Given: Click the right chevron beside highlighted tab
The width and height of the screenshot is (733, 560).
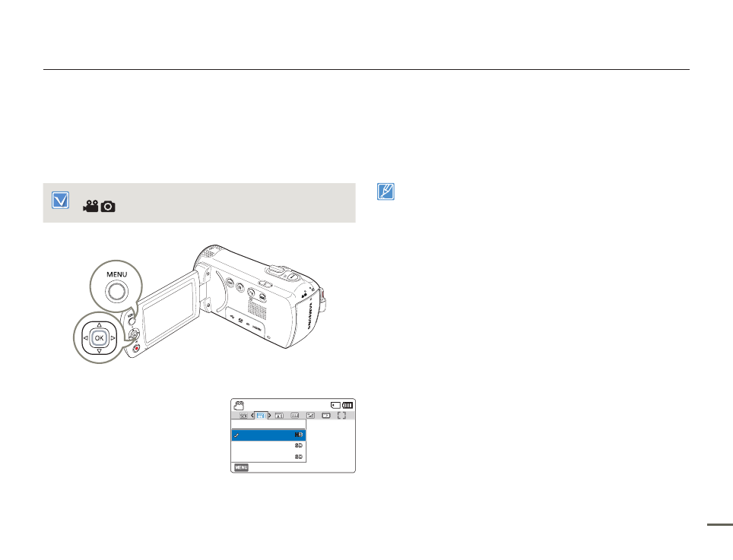Looking at the screenshot, I should (x=270, y=415).
